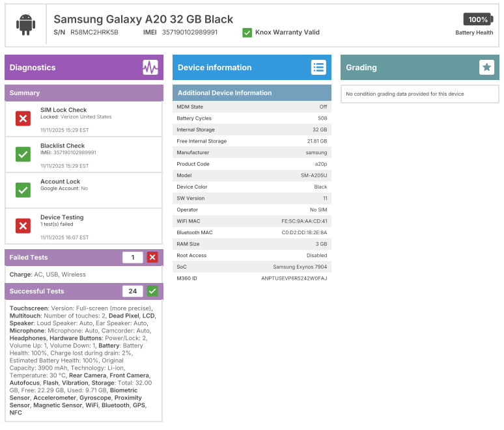Click the Diagnostics heartbeat pulse icon
Viewport: 504px width, 430px height.
(x=150, y=68)
